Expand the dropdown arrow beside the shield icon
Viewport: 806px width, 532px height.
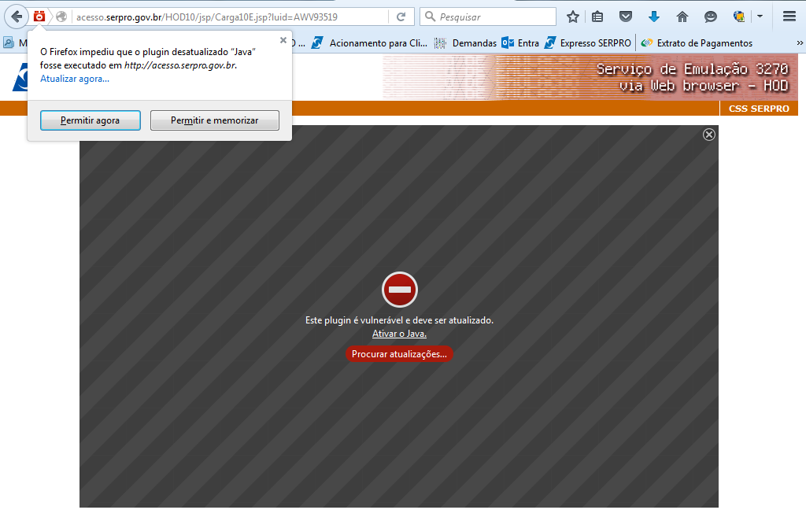760,17
